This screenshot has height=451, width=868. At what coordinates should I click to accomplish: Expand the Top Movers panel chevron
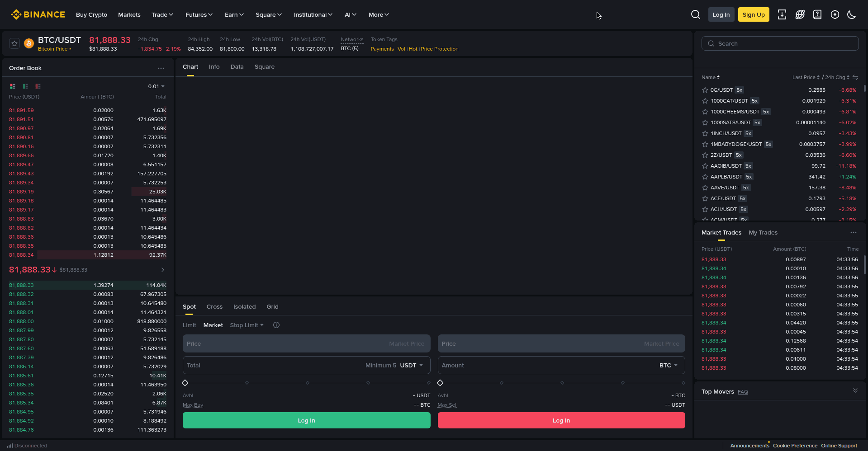(855, 390)
